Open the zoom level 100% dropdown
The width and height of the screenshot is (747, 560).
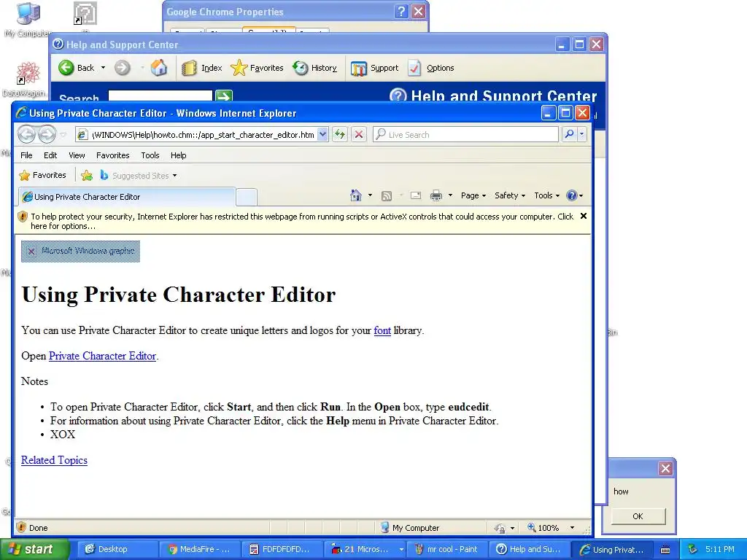pyautogui.click(x=572, y=528)
